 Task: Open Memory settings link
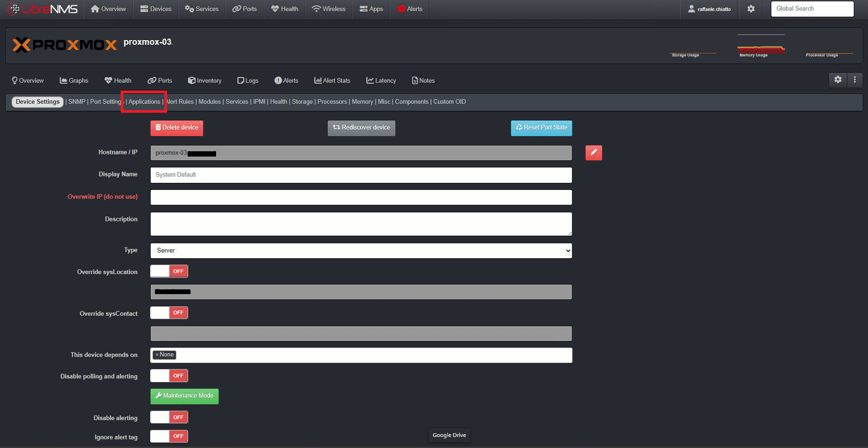363,102
